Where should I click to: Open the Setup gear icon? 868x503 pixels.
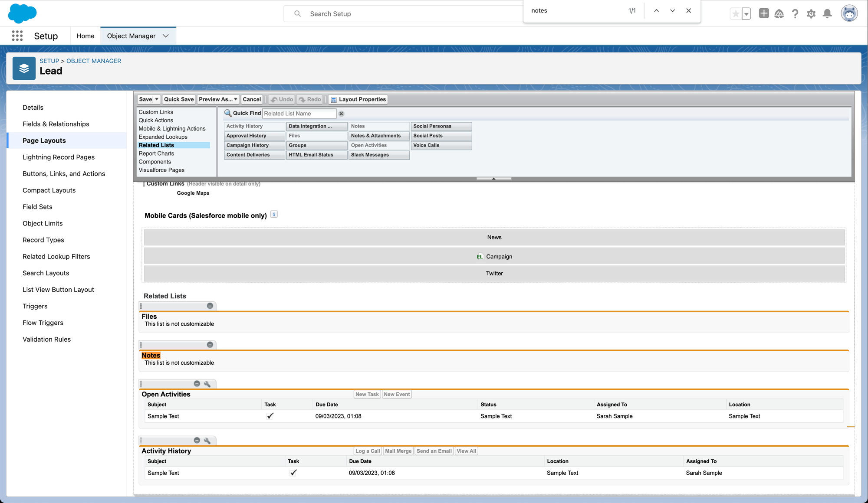[811, 14]
